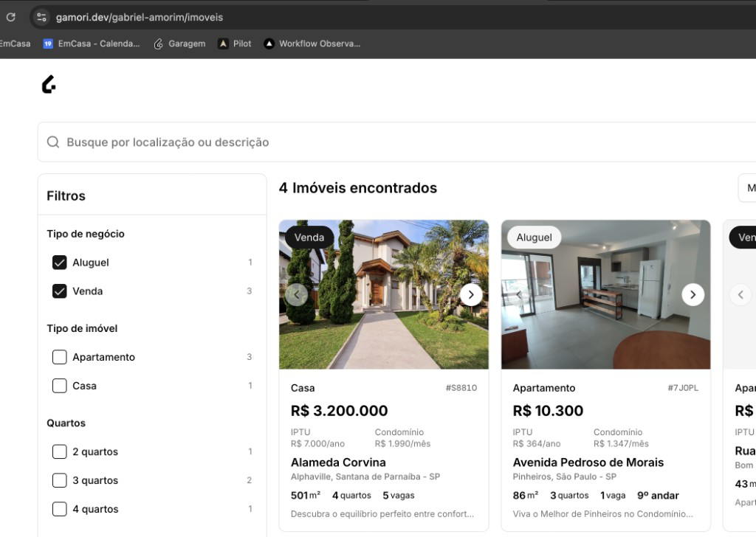756x537 pixels.
Task: Click the EmCasa calendar favicon
Action: [48, 44]
